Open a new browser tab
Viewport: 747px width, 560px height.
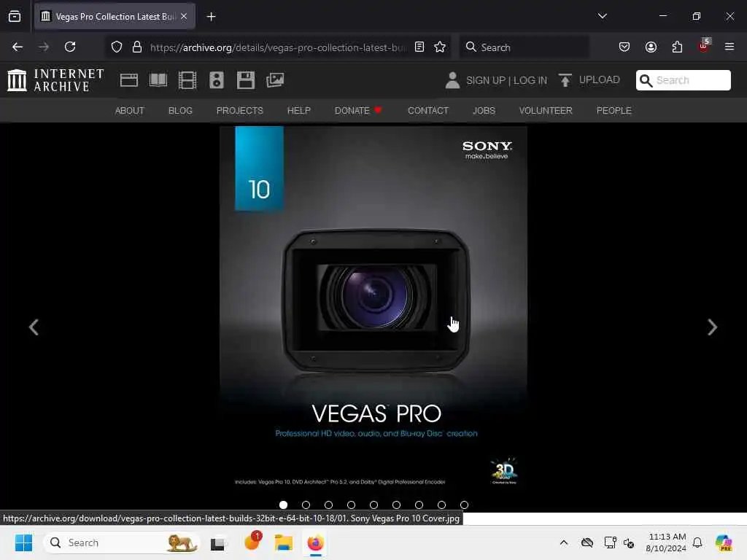(211, 17)
